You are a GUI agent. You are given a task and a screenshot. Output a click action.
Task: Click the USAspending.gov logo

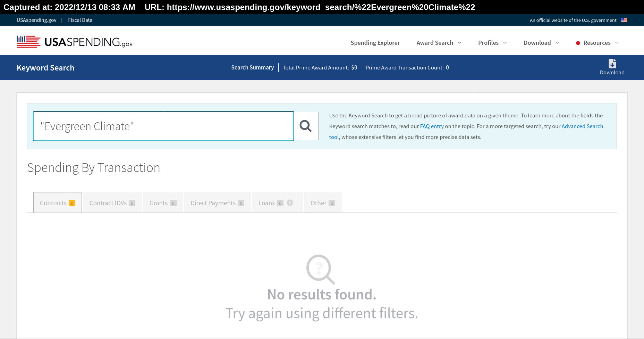click(75, 42)
